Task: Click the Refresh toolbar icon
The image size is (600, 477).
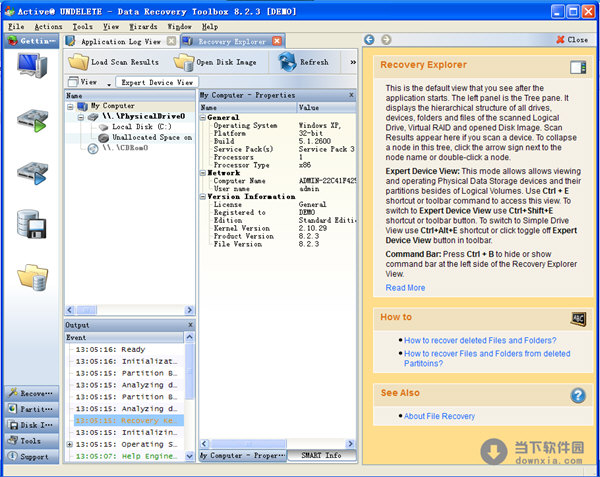Action: click(287, 62)
